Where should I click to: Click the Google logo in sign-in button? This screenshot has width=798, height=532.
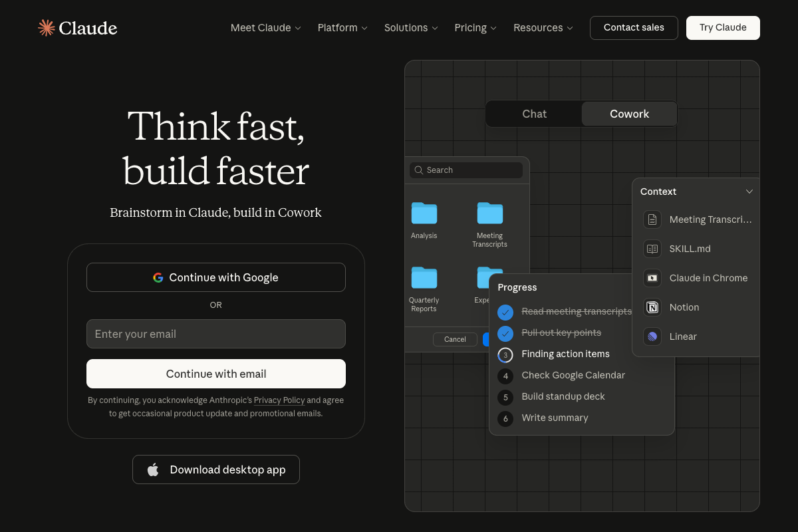click(x=158, y=278)
